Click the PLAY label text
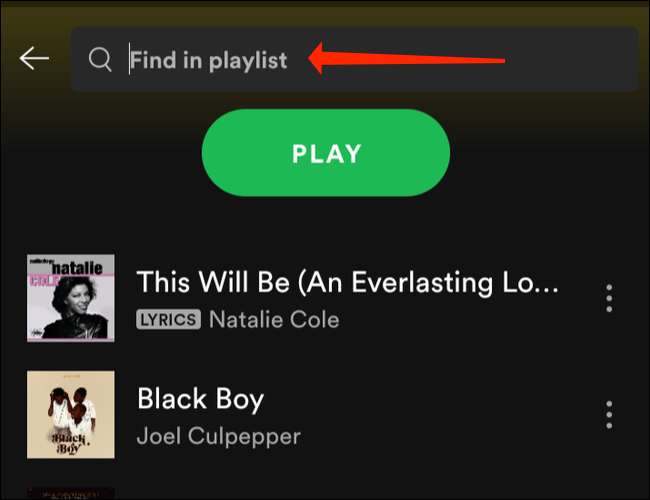 pos(326,153)
